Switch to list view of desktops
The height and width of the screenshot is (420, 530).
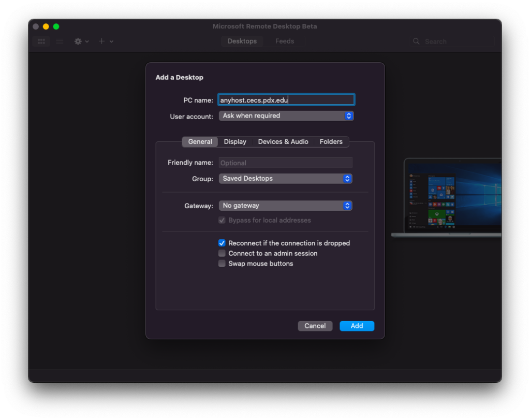(x=60, y=41)
